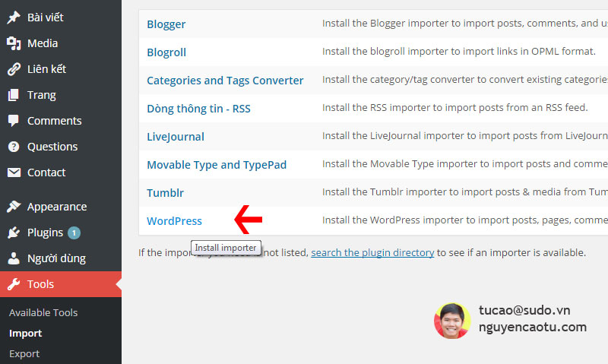This screenshot has height=364, width=608.
Task: Click the Người dùng user icon
Action: pos(14,258)
